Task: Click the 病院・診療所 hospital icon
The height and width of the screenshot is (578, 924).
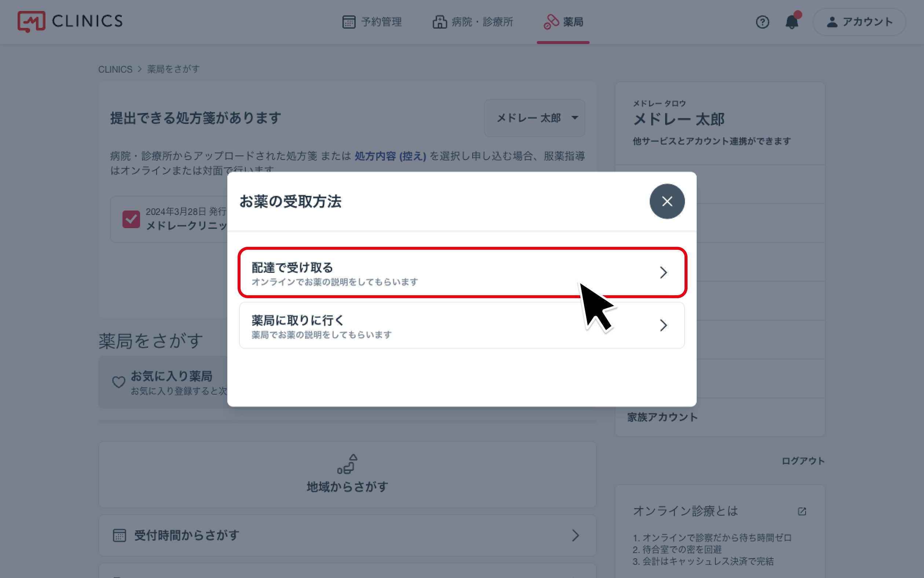Action: coord(440,22)
